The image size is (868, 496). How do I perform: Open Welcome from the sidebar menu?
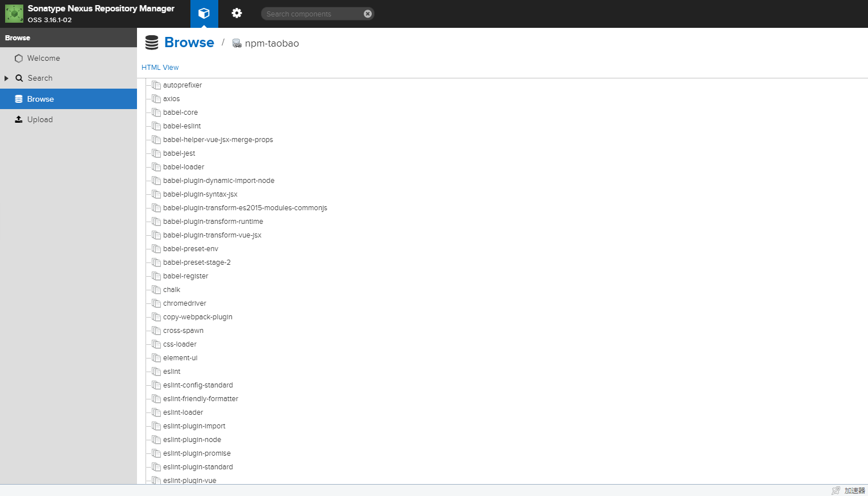click(44, 58)
